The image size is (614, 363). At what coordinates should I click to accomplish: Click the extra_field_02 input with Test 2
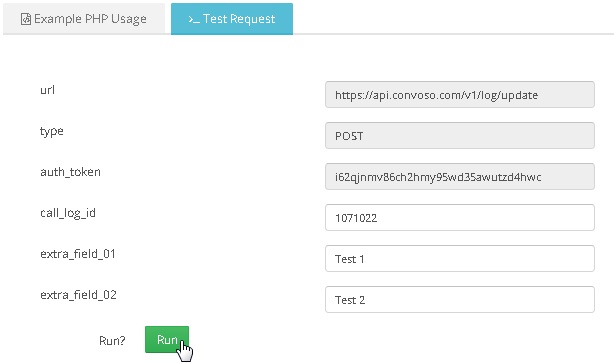(x=460, y=300)
